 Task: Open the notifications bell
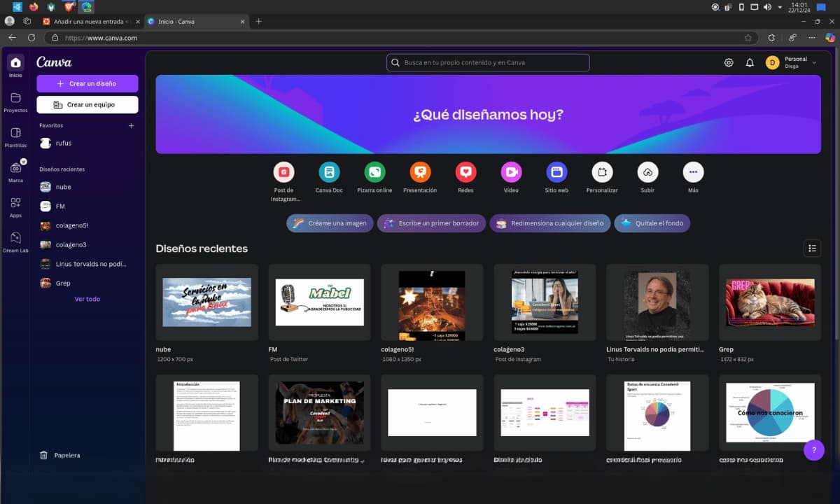pyautogui.click(x=750, y=63)
